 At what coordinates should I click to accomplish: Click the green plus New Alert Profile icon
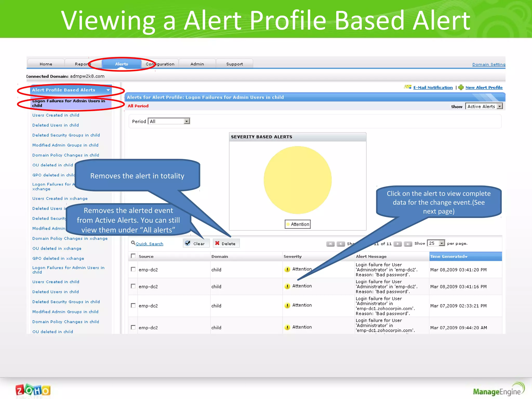pyautogui.click(x=461, y=87)
